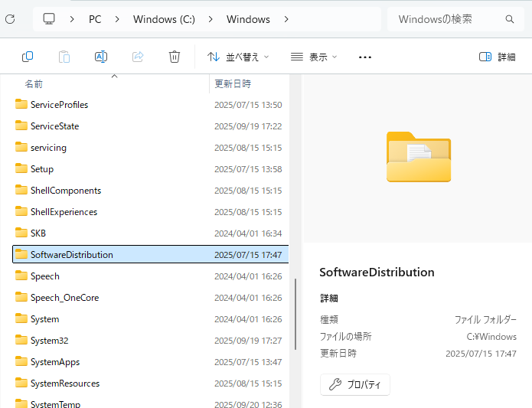Expand the chevron after Windows in breadcrumb
The height and width of the screenshot is (408, 532).
[286, 19]
